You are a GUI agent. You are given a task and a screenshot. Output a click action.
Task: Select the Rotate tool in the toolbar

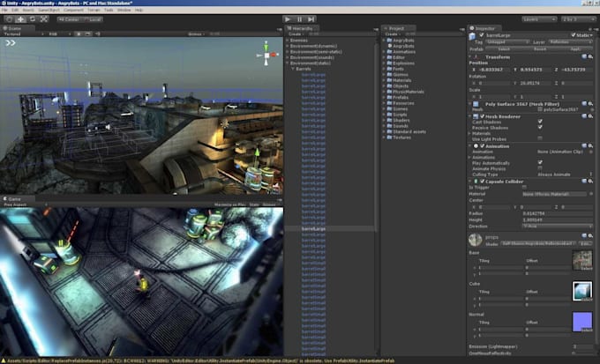[32, 19]
